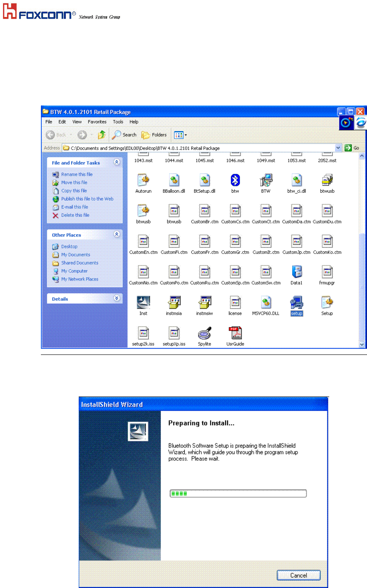Click the Back toolbar button
Viewport: 367px width, 588px height.
(x=56, y=135)
